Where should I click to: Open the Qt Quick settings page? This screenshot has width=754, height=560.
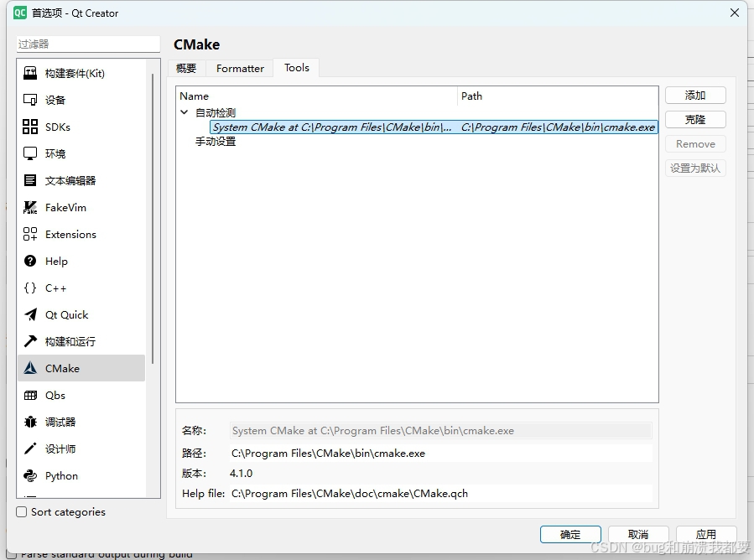pos(60,314)
